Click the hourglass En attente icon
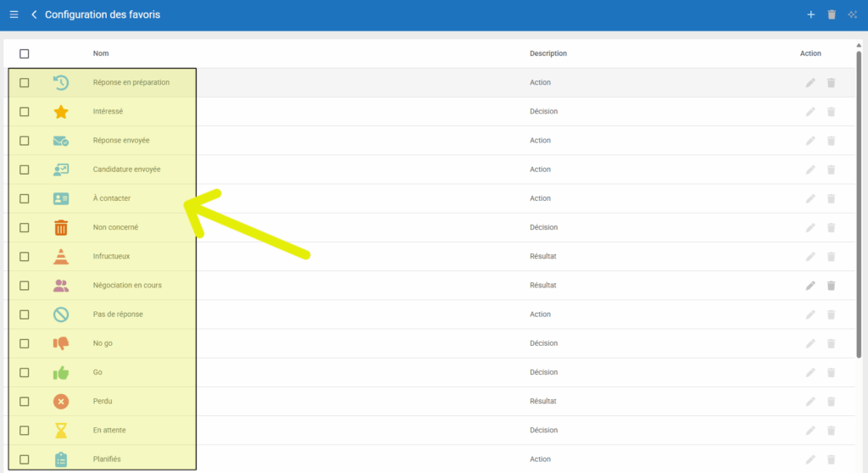The image size is (868, 473). click(x=61, y=431)
